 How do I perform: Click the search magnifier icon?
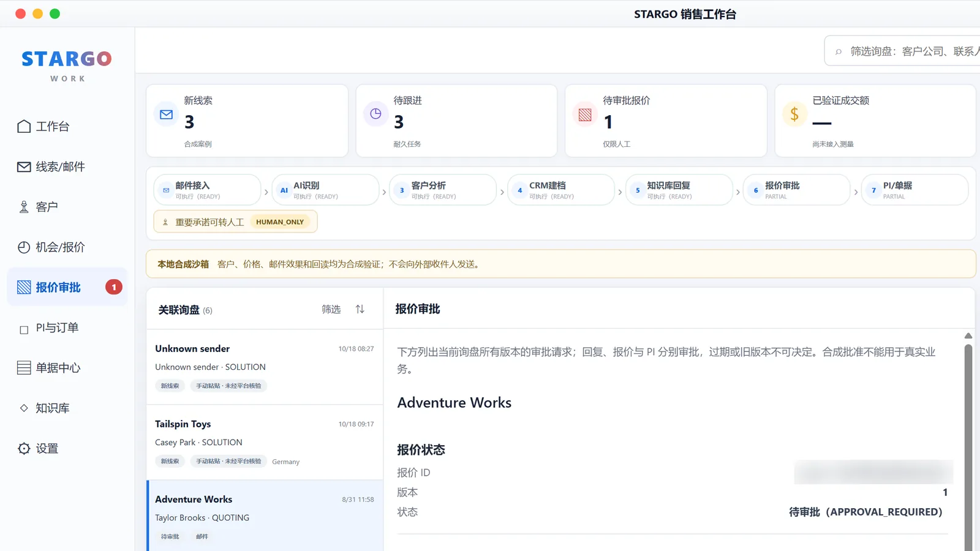pyautogui.click(x=839, y=51)
